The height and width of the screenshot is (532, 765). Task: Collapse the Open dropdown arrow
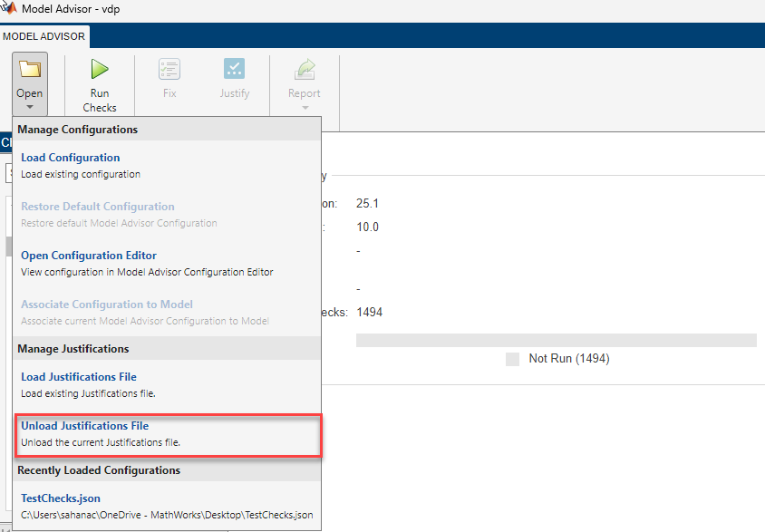[29, 107]
